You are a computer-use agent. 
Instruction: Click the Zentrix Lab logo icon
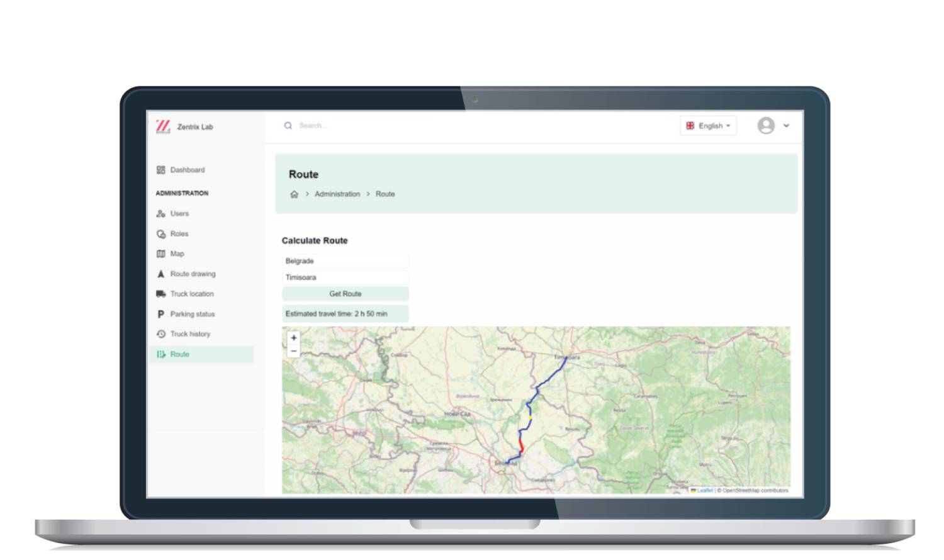click(x=163, y=126)
